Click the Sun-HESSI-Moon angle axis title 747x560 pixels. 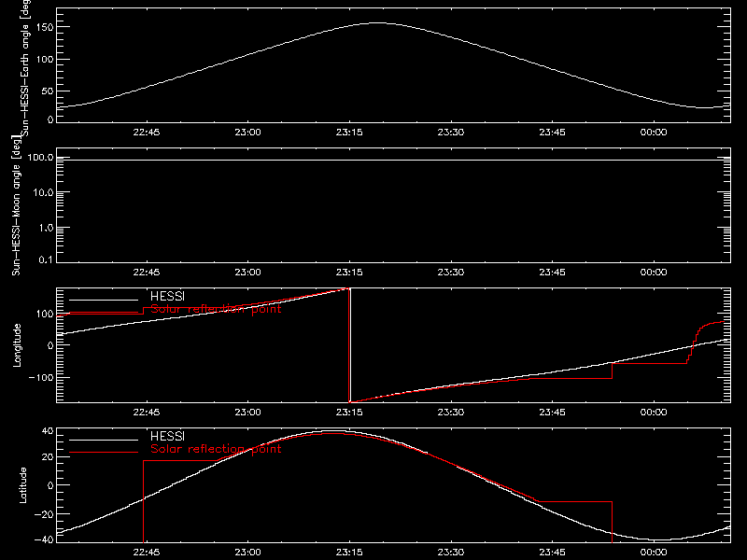coord(17,205)
